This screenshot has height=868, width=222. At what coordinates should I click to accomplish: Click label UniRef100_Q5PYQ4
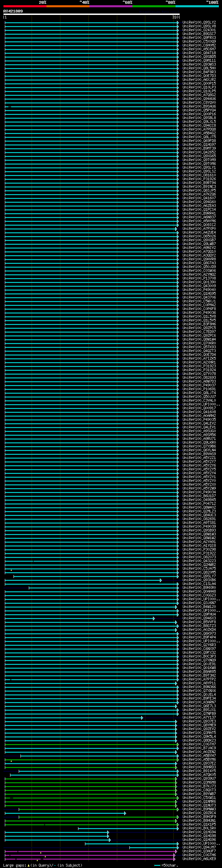[x=199, y=110]
